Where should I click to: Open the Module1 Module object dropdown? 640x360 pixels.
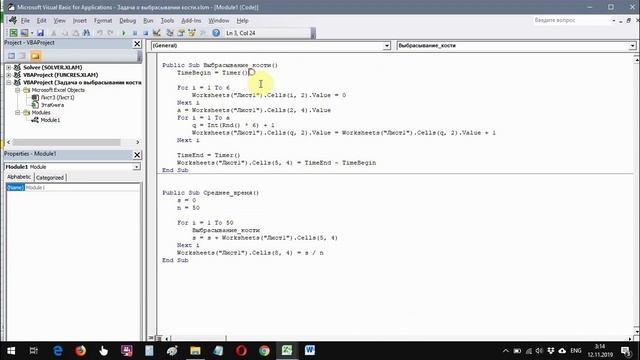pyautogui.click(x=136, y=167)
